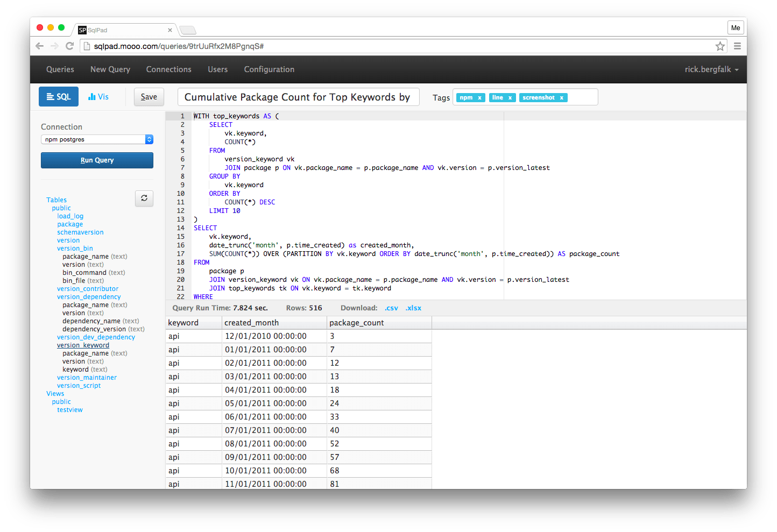The height and width of the screenshot is (532, 777).
Task: Close the SqlPad browser tab
Action: 170,30
